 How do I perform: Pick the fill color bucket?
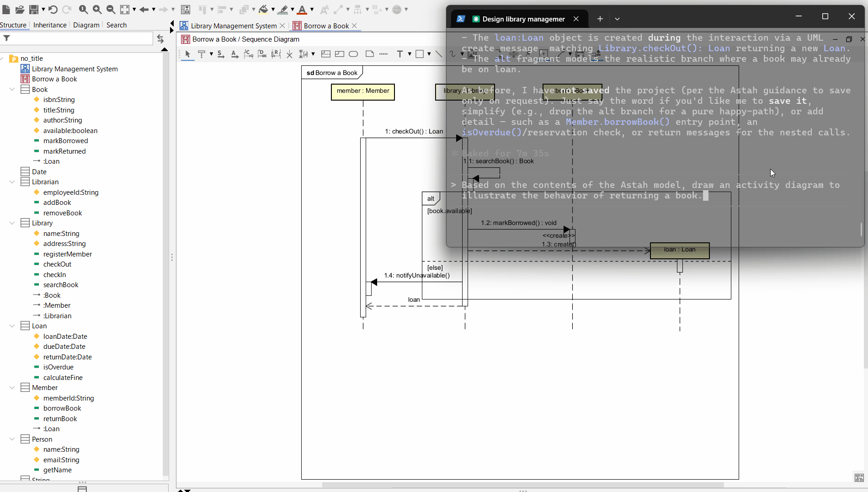tap(263, 9)
